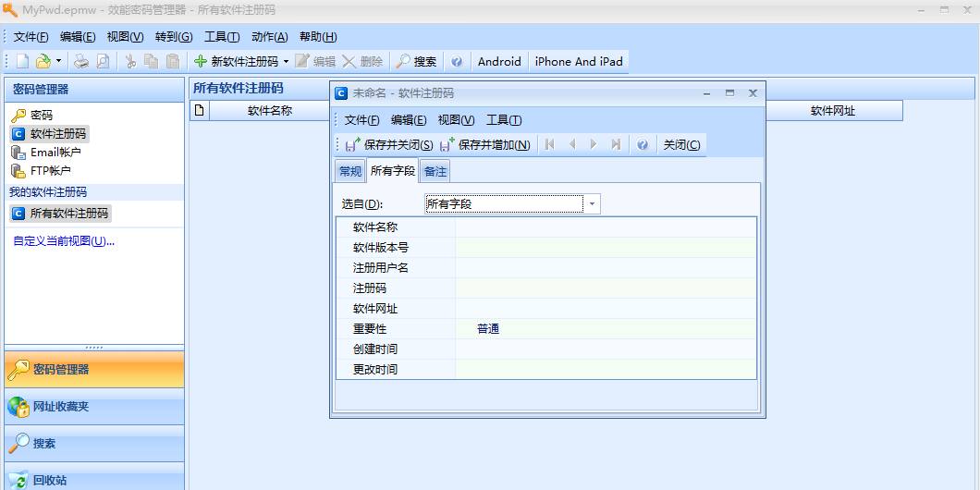Image resolution: width=980 pixels, height=490 pixels.
Task: Open dialog 工具(T) menu
Action: tap(504, 120)
